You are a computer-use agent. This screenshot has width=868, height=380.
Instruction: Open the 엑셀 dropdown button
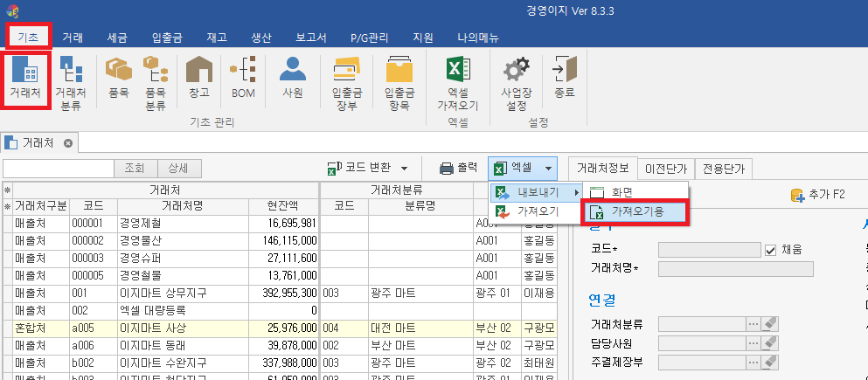[523, 168]
